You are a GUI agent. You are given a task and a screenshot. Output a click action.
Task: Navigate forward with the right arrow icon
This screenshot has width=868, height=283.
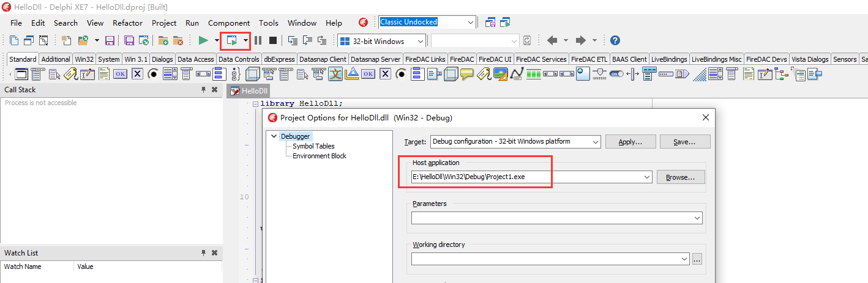(581, 40)
